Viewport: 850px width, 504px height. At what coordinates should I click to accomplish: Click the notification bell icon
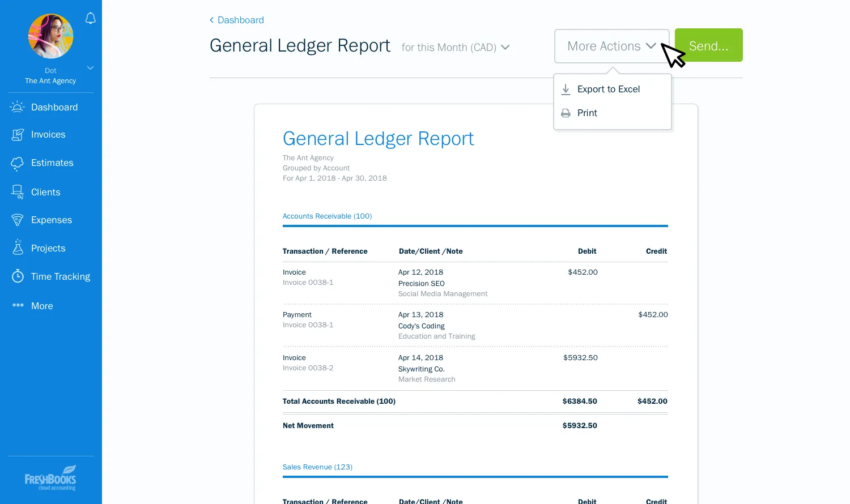coord(90,18)
